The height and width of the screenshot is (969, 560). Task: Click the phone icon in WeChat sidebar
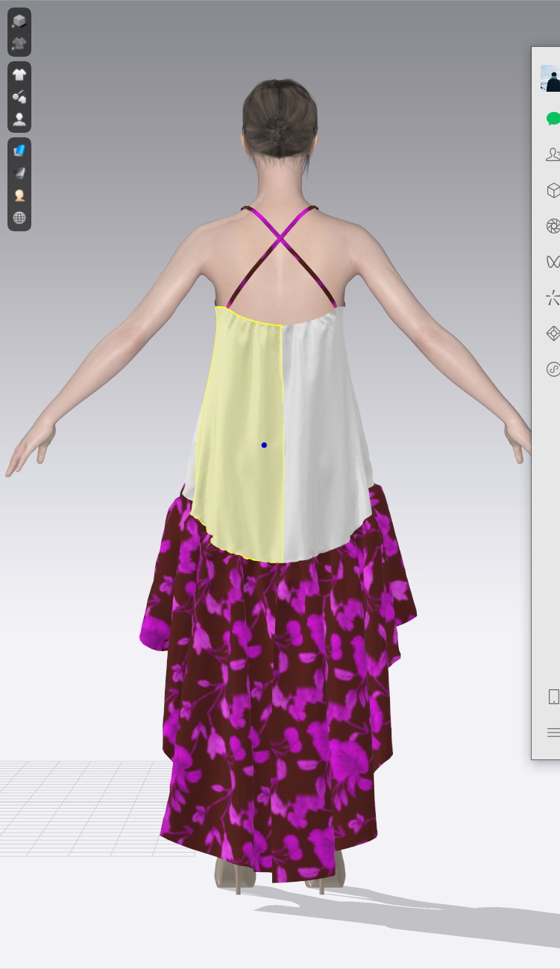(553, 697)
